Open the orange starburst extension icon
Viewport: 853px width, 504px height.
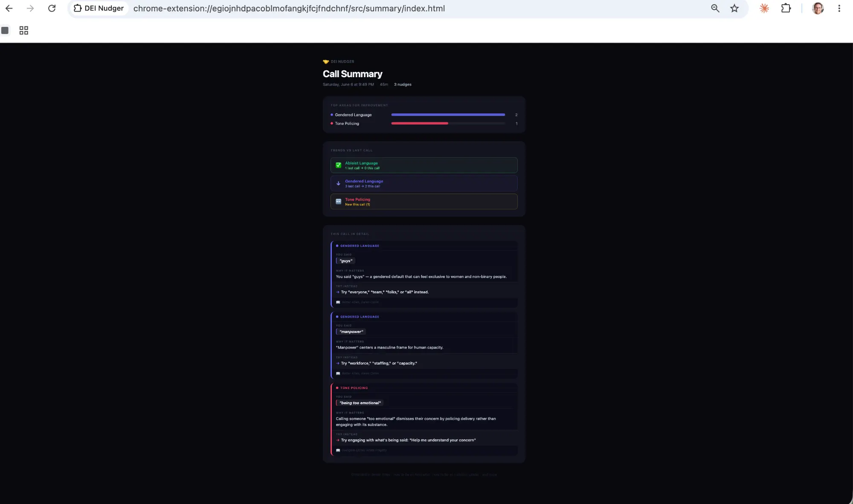pyautogui.click(x=764, y=9)
